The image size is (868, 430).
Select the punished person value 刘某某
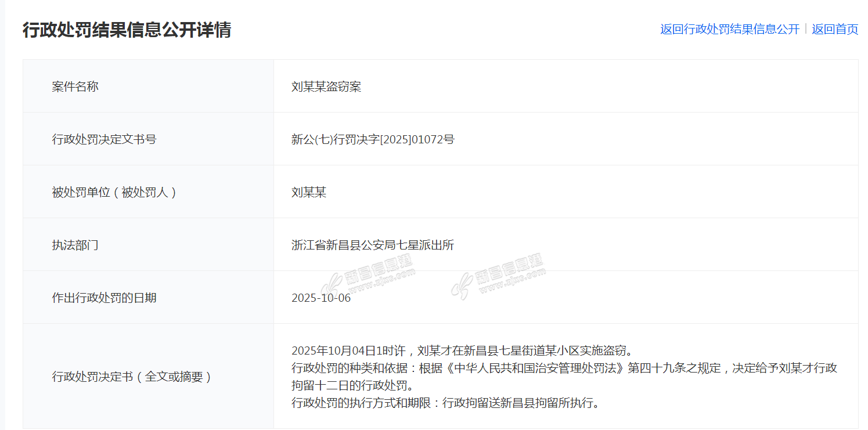point(309,192)
